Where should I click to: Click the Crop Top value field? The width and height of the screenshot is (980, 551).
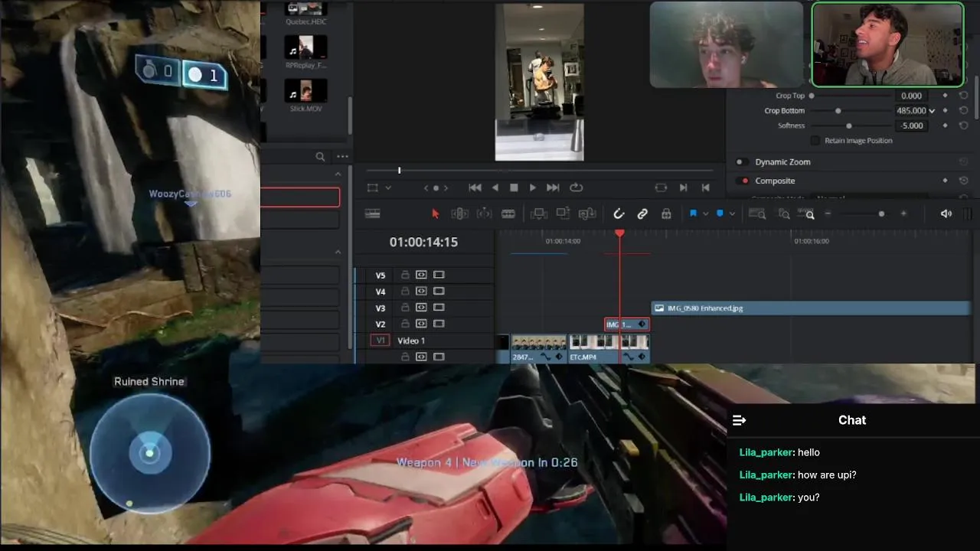[911, 96]
